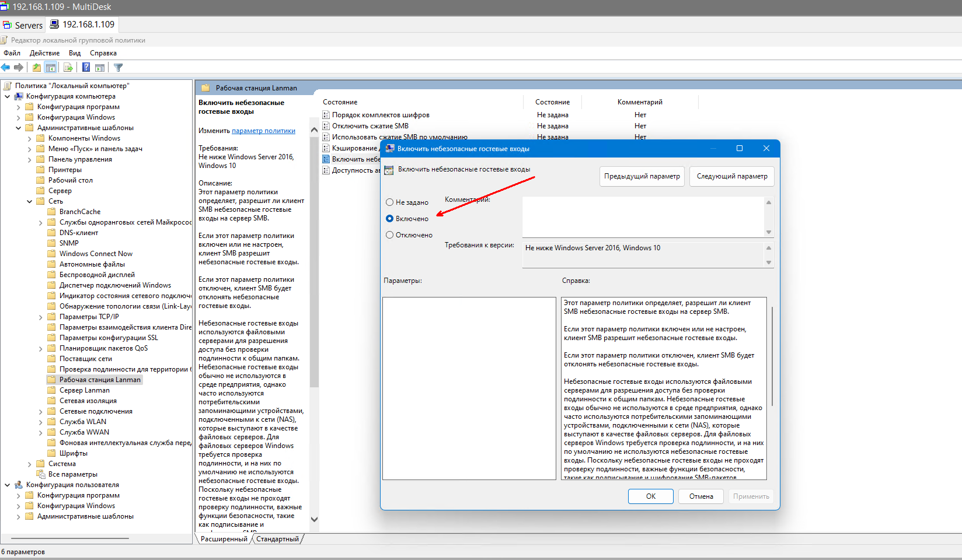Click the Export list toolbar icon
Image resolution: width=962 pixels, height=560 pixels.
[68, 68]
